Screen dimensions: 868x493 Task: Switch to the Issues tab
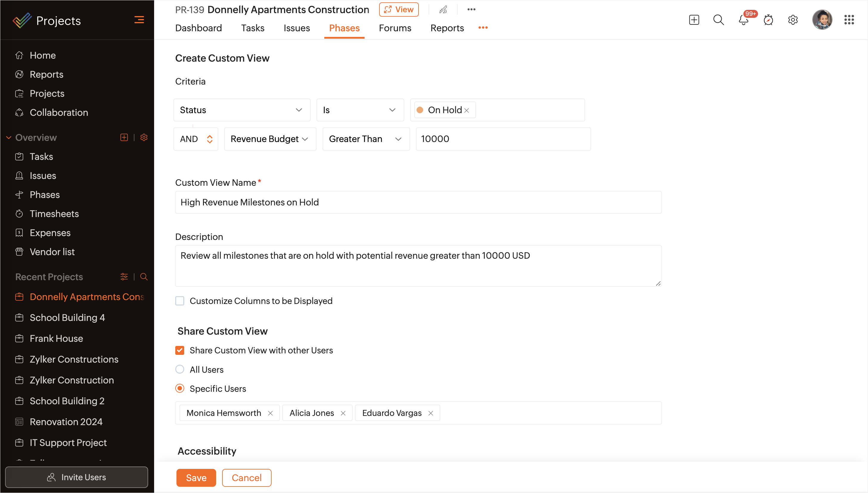click(x=297, y=28)
